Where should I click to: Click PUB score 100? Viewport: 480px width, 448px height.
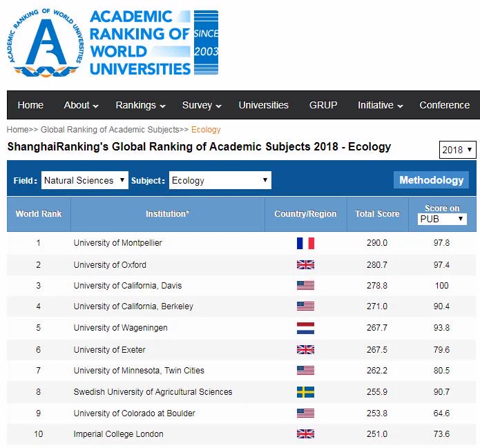(442, 286)
